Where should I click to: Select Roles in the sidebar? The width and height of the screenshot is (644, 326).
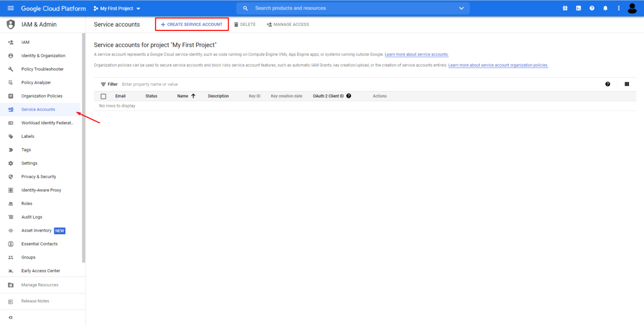pyautogui.click(x=27, y=204)
